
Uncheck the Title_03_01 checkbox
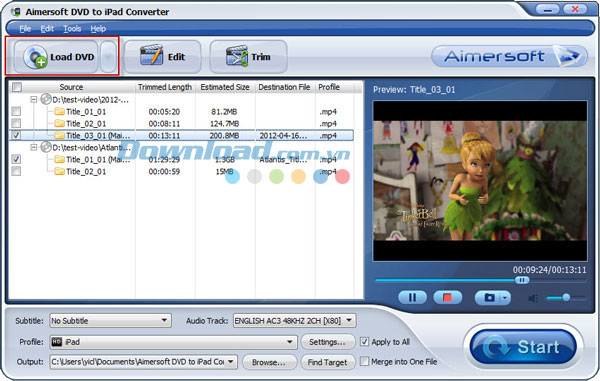pos(16,135)
